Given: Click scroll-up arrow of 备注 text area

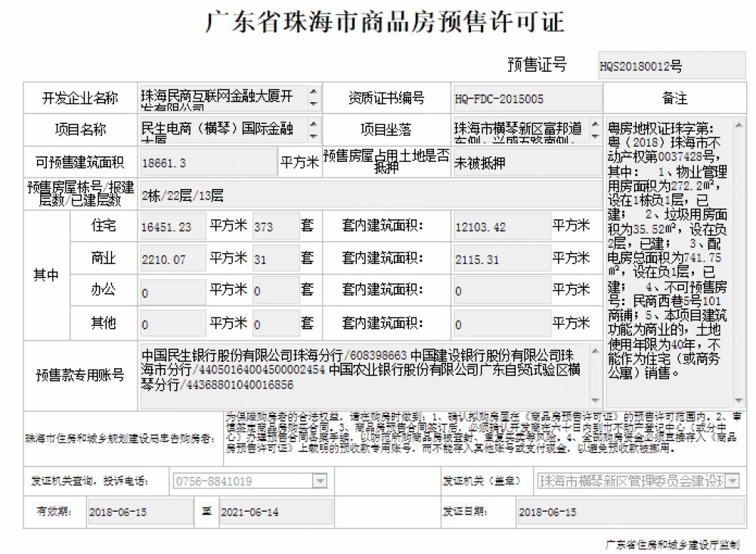Looking at the screenshot, I should [739, 125].
